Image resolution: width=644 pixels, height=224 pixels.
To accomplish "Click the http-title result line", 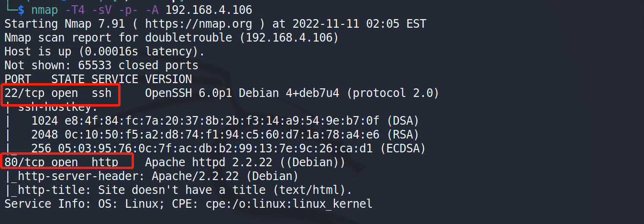I will pos(178,190).
